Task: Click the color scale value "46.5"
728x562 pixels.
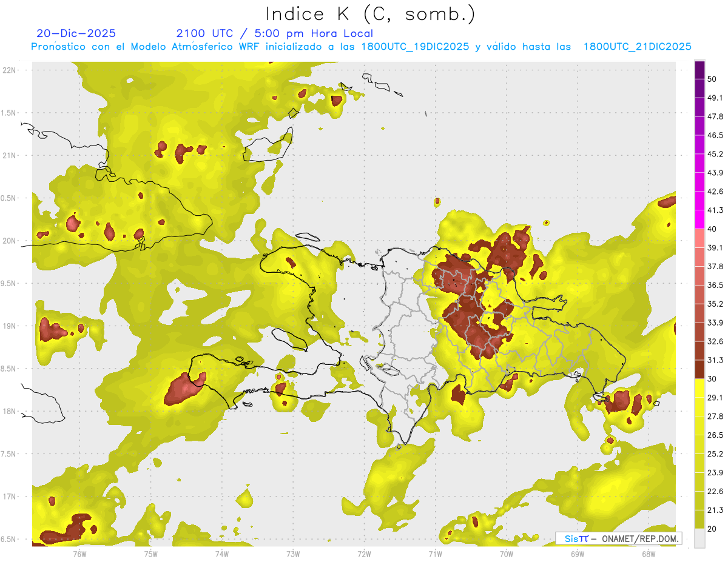Action: (715, 135)
